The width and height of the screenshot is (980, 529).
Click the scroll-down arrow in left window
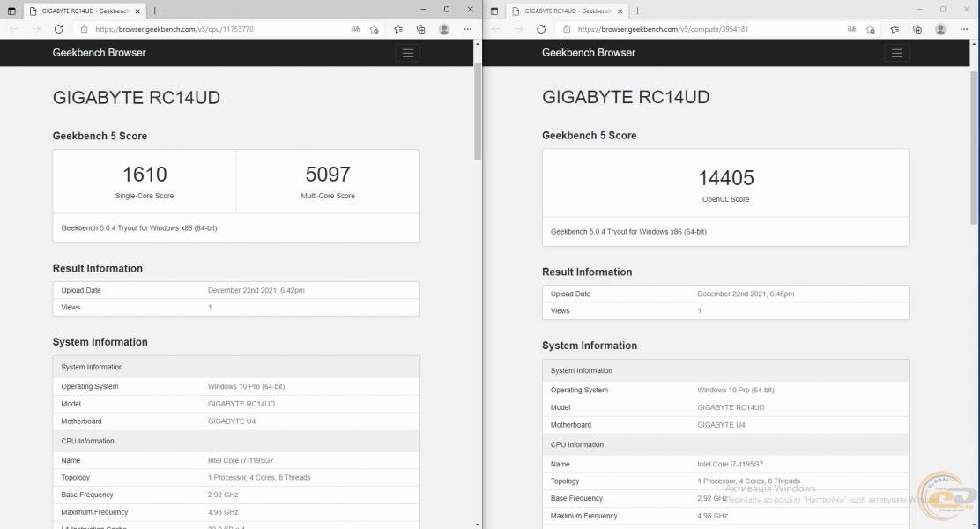[478, 525]
